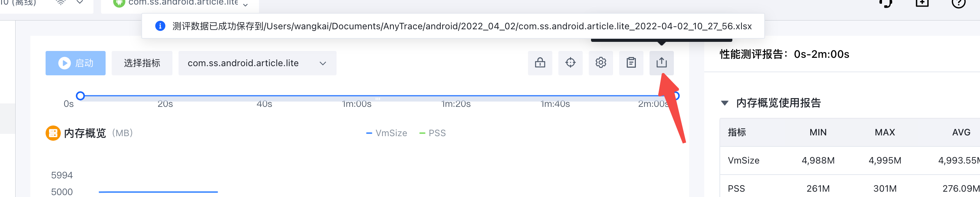Click the help question mark icon
The image size is (980, 197).
pos(958,3)
